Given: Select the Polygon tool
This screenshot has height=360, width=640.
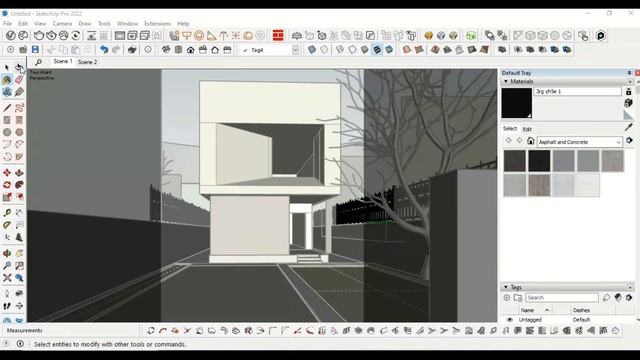Looking at the screenshot, I should pos(19,132).
